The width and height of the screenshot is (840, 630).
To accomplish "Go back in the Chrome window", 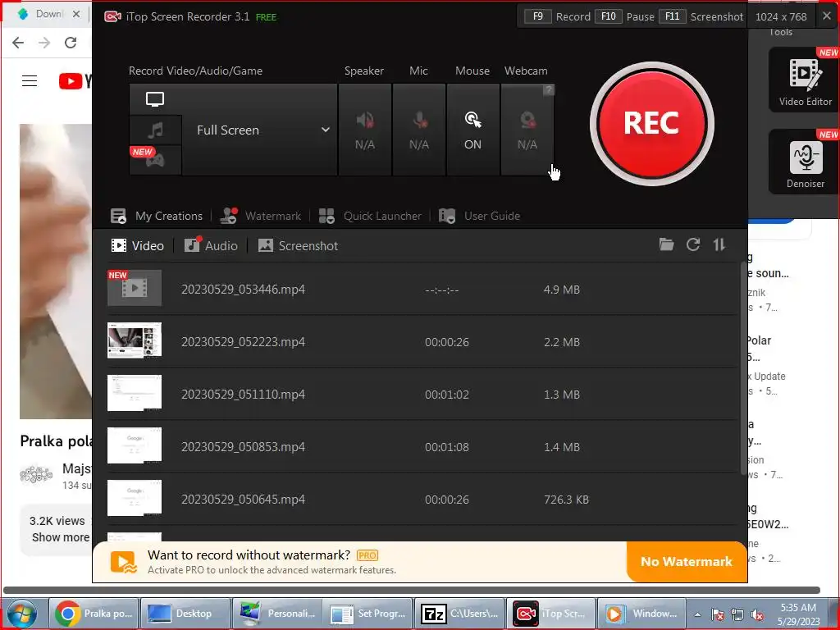I will point(18,43).
